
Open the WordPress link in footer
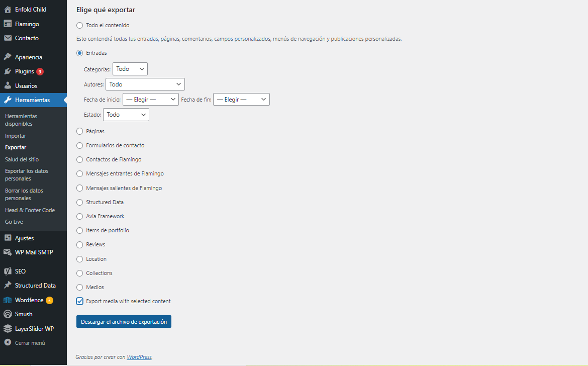pyautogui.click(x=139, y=357)
